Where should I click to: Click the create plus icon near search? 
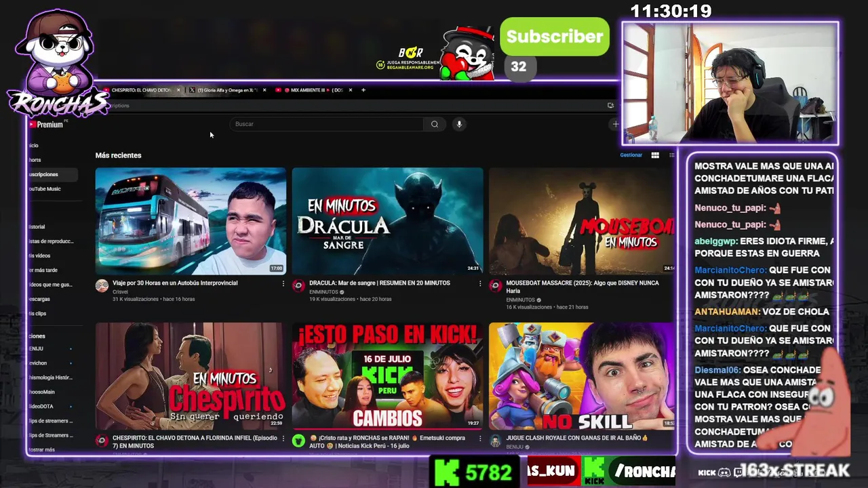[615, 124]
